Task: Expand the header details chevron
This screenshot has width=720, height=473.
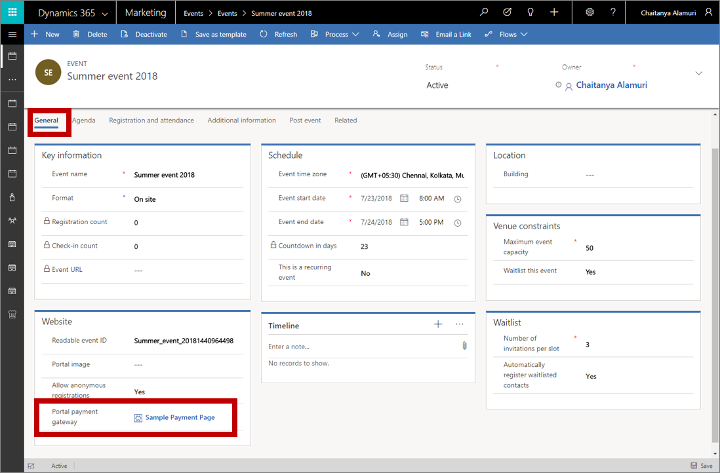Action: [698, 74]
